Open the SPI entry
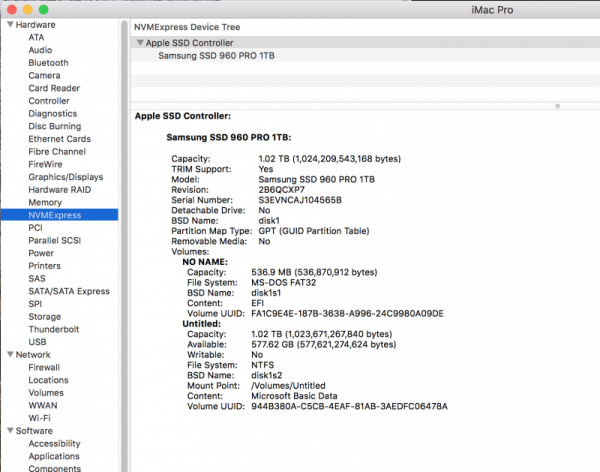 [35, 304]
